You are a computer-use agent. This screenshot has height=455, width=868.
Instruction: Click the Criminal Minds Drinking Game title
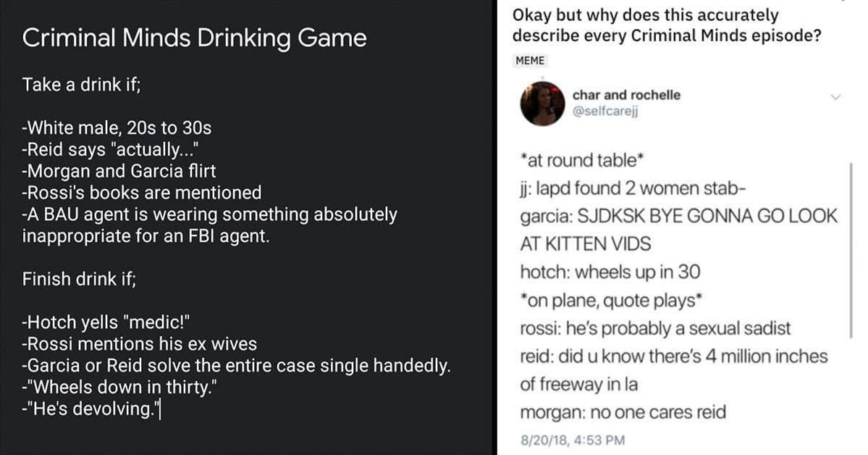tap(194, 38)
